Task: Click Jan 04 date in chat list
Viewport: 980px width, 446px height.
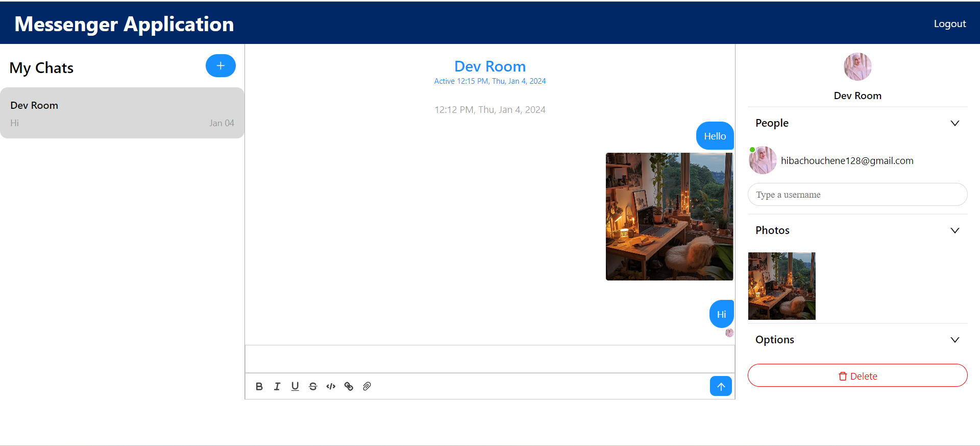Action: coord(222,123)
